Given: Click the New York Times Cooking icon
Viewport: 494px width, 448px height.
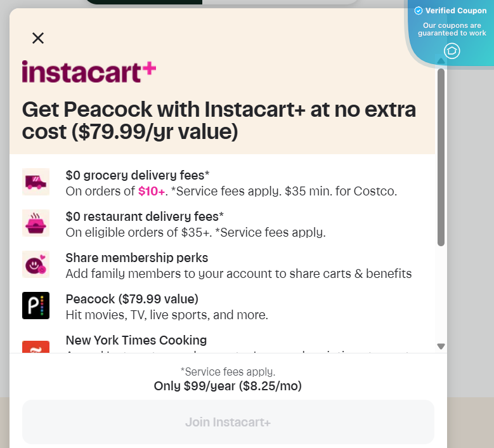Looking at the screenshot, I should (x=36, y=347).
